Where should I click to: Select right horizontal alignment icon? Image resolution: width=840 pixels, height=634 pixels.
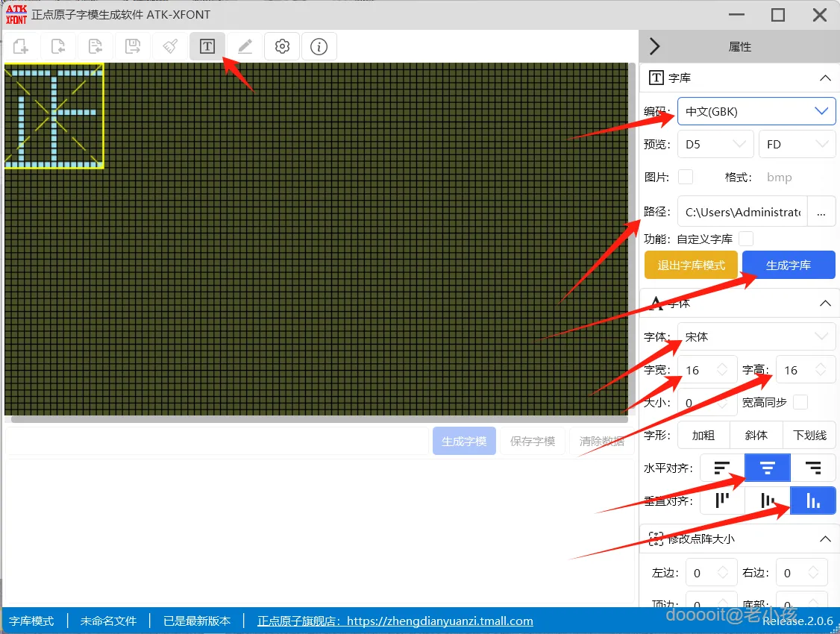(x=812, y=468)
